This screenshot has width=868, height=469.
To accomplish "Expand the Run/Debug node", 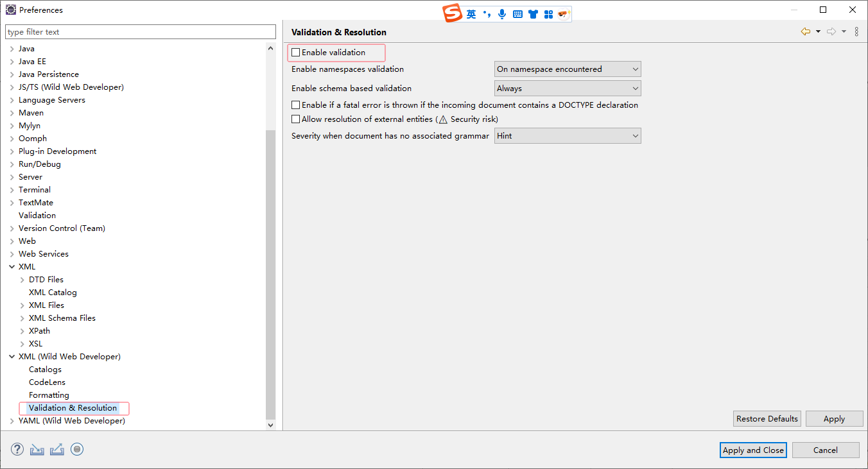I will (x=12, y=164).
